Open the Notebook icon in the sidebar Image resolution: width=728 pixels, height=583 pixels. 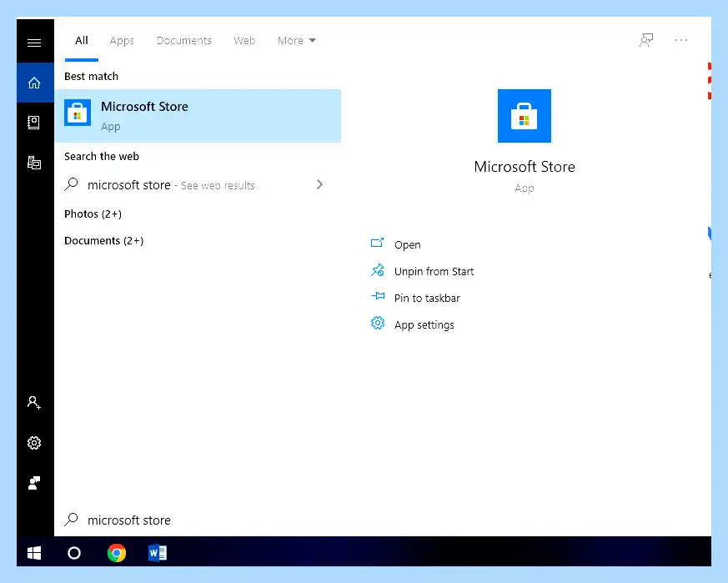pos(34,123)
